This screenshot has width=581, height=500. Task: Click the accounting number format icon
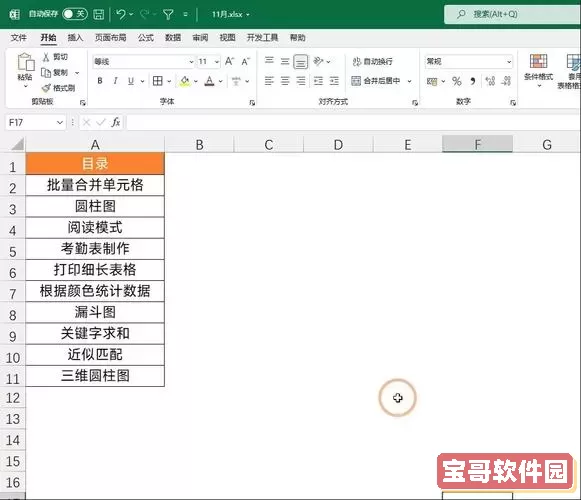coord(432,81)
